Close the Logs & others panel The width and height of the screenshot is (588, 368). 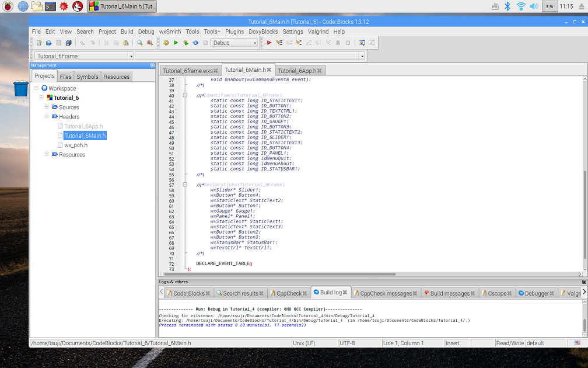point(584,282)
